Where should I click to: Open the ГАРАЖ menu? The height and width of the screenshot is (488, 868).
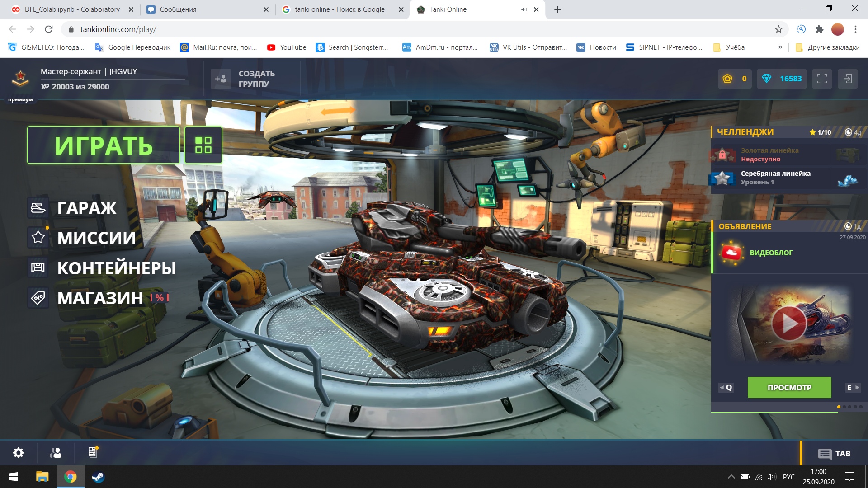[87, 208]
